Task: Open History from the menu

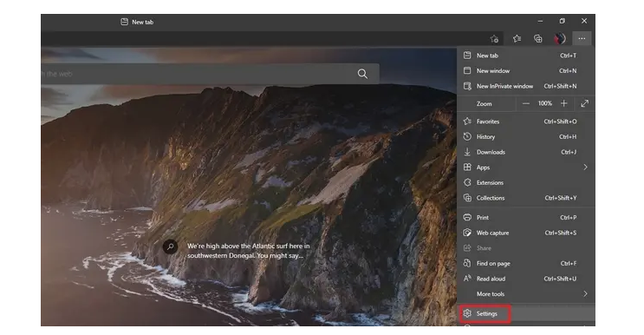Action: click(x=526, y=136)
